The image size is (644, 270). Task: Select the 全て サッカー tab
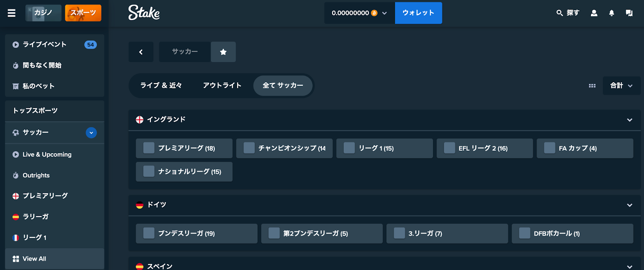pos(283,85)
